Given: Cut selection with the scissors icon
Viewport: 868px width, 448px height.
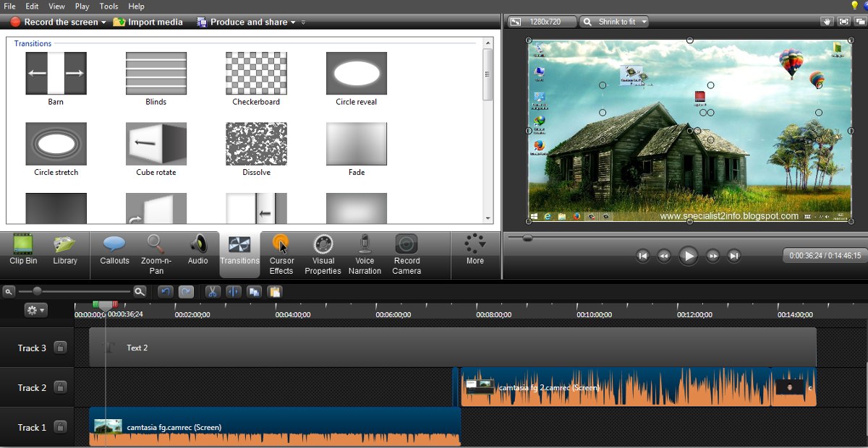Looking at the screenshot, I should pos(213,292).
